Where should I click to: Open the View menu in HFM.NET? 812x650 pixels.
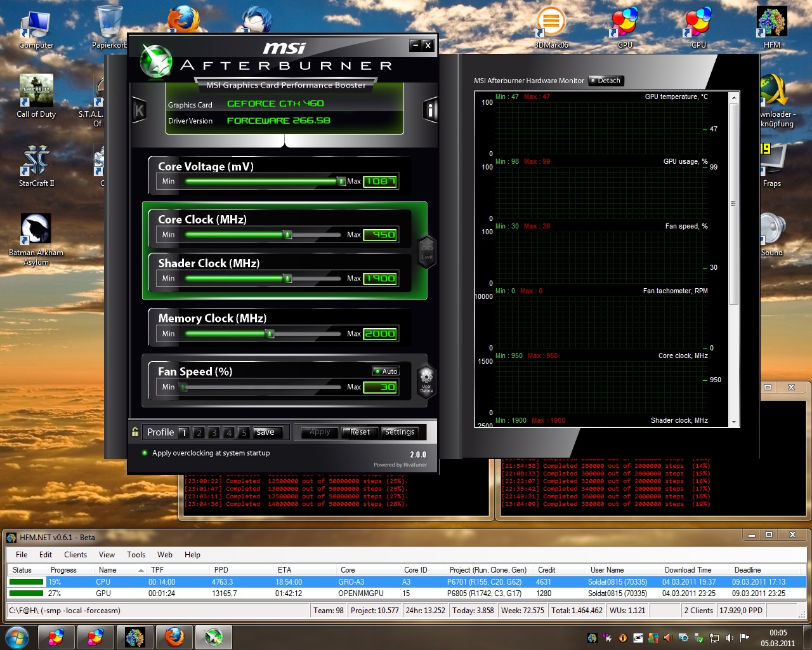click(107, 555)
